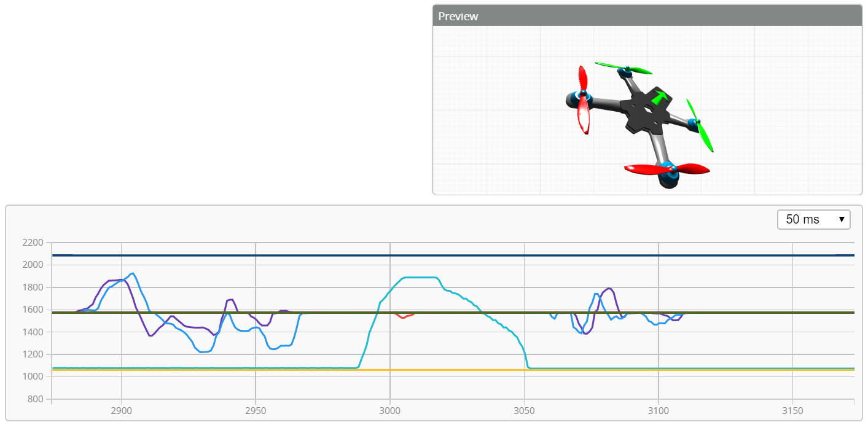Open the 50 ms refresh rate dropdown
The height and width of the screenshot is (425, 868).
click(x=813, y=219)
